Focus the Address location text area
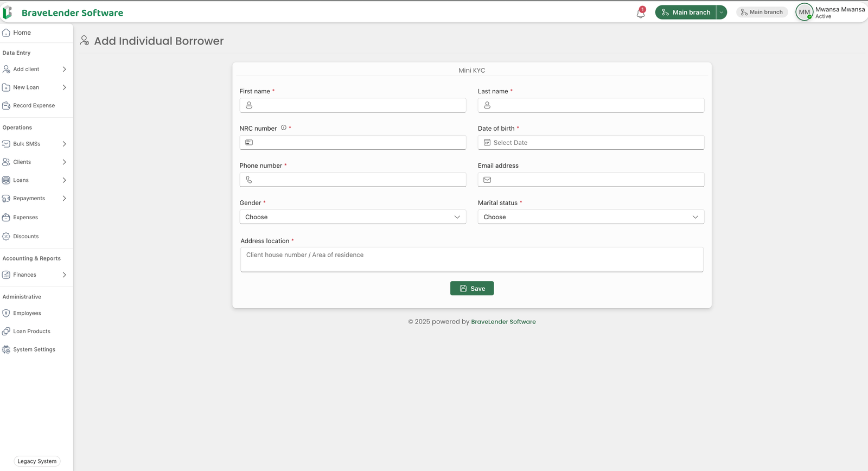 point(472,259)
